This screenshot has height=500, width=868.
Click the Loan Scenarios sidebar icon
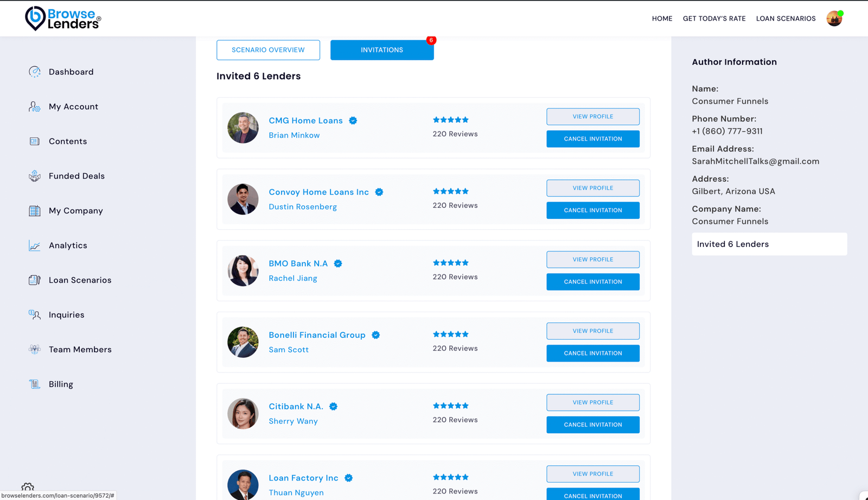(x=35, y=280)
